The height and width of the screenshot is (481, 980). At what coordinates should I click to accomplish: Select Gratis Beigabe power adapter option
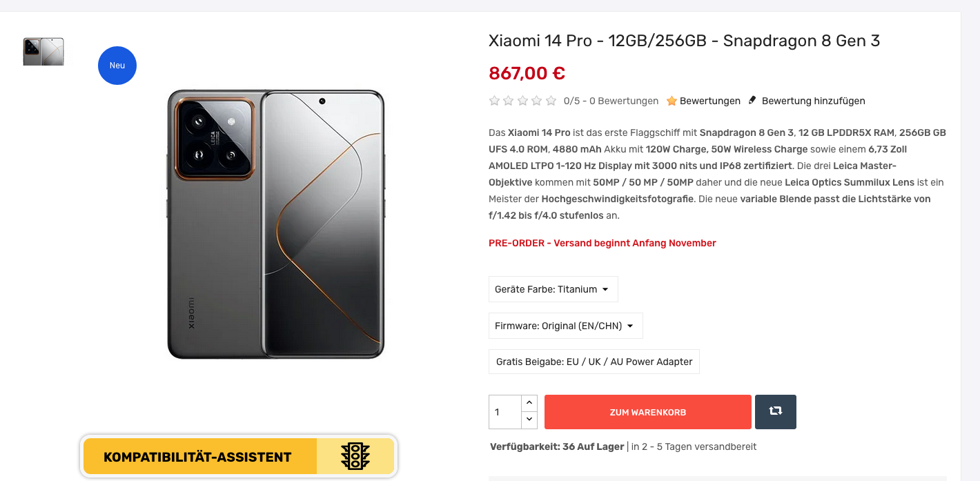click(594, 362)
